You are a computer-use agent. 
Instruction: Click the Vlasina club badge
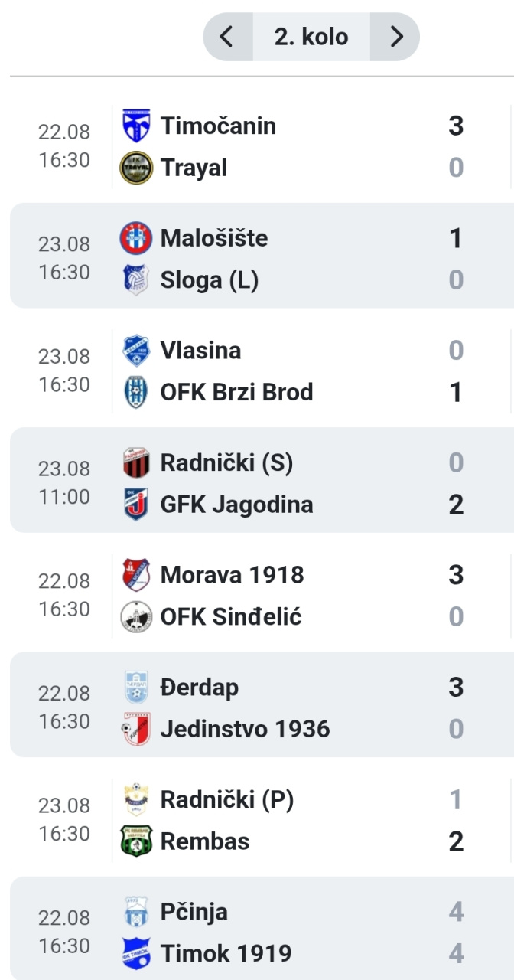[x=136, y=351]
